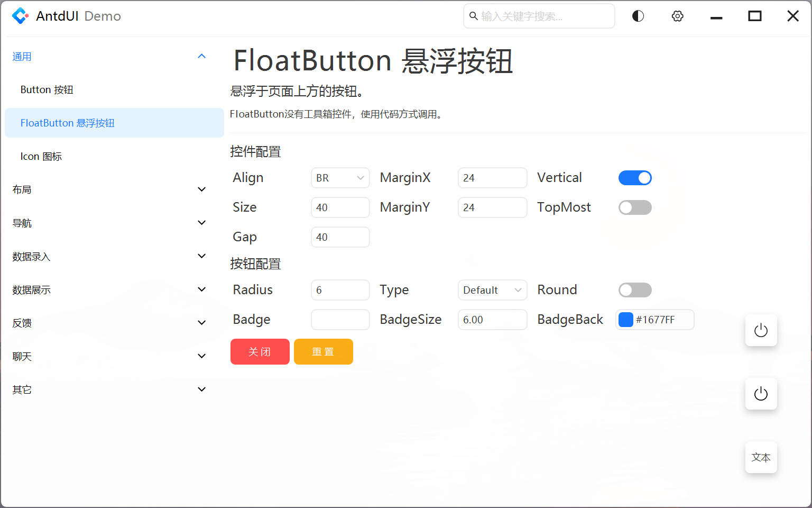
Task: Expand the 数据展示 sidebar section
Action: [x=106, y=289]
